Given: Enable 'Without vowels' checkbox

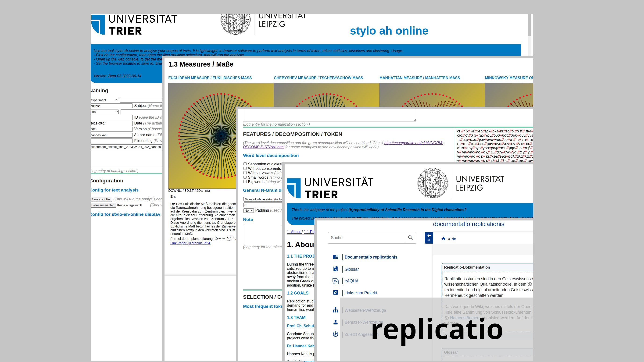Looking at the screenshot, I should point(245,173).
